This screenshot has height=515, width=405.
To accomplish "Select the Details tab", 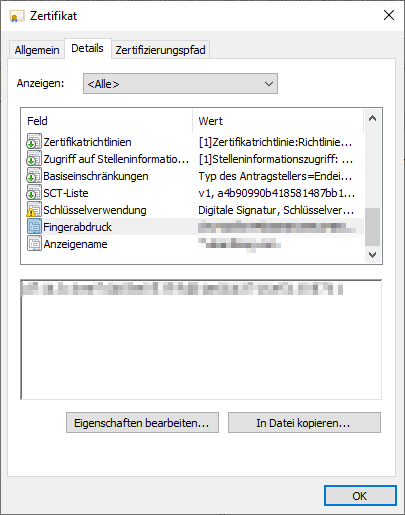I will (87, 48).
